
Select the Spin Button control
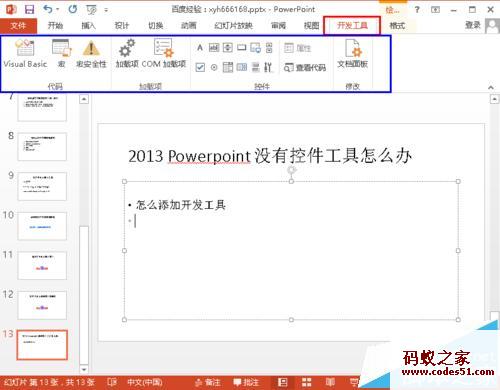[x=228, y=48]
